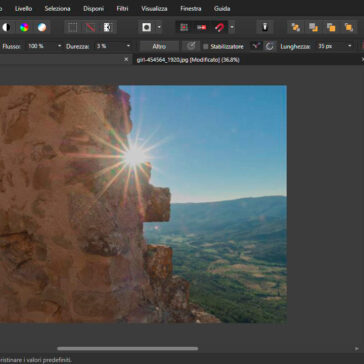The height and width of the screenshot is (364, 364).
Task: Select the rope stabilizer mode icon
Action: (x=256, y=46)
